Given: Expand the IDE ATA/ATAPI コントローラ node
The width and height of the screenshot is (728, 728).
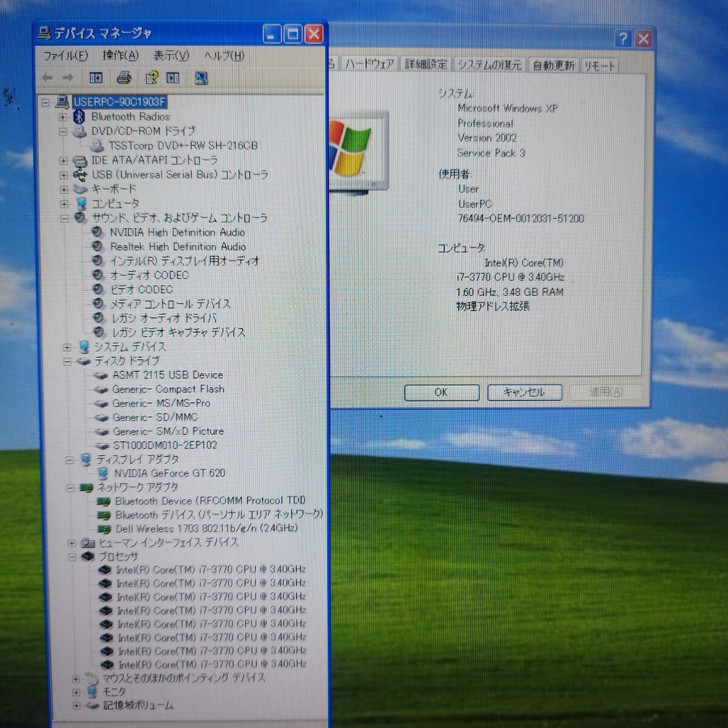Looking at the screenshot, I should [x=63, y=161].
